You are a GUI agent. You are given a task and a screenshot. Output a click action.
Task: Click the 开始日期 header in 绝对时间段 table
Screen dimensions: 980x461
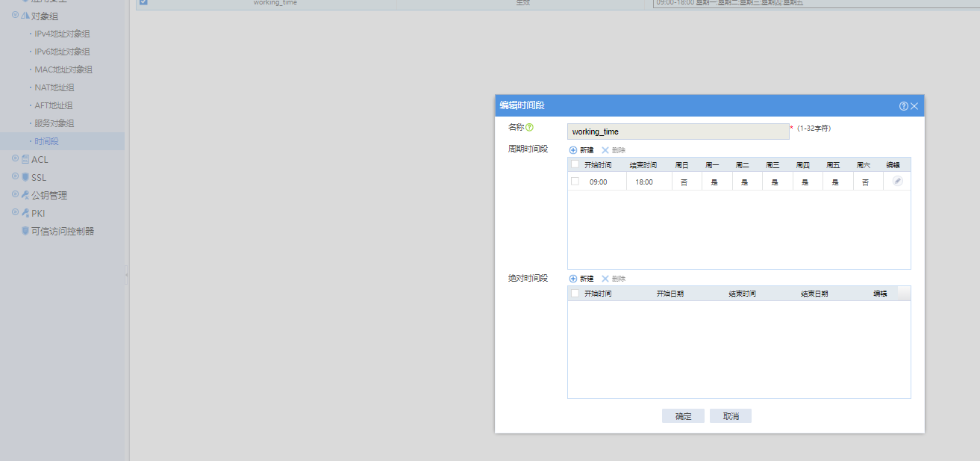pyautogui.click(x=670, y=294)
